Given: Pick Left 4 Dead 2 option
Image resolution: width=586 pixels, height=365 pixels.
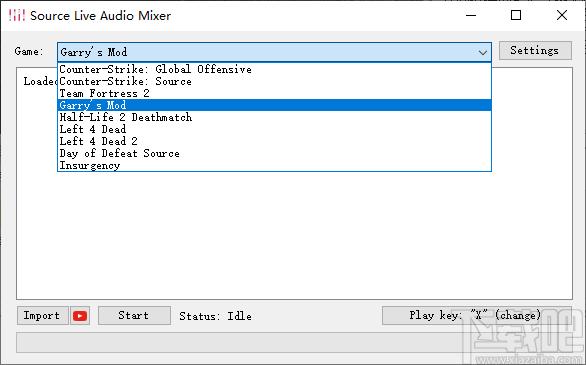Looking at the screenshot, I should point(274,141).
